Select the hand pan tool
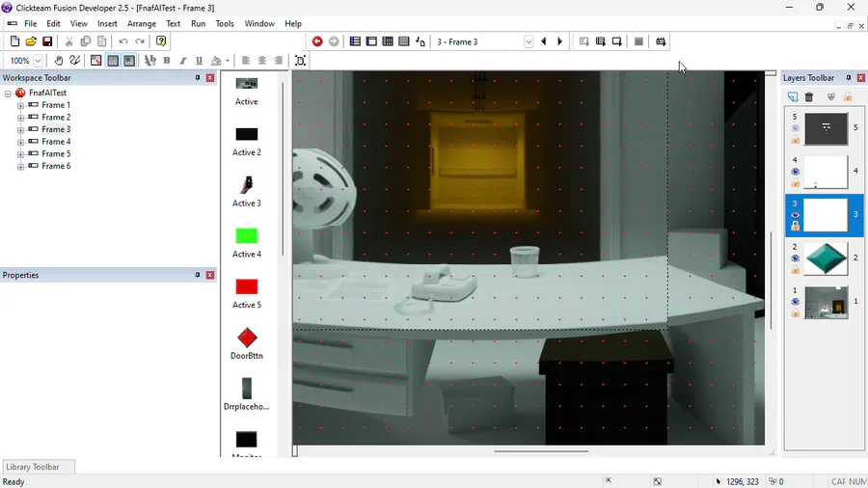This screenshot has width=868, height=488. point(58,61)
